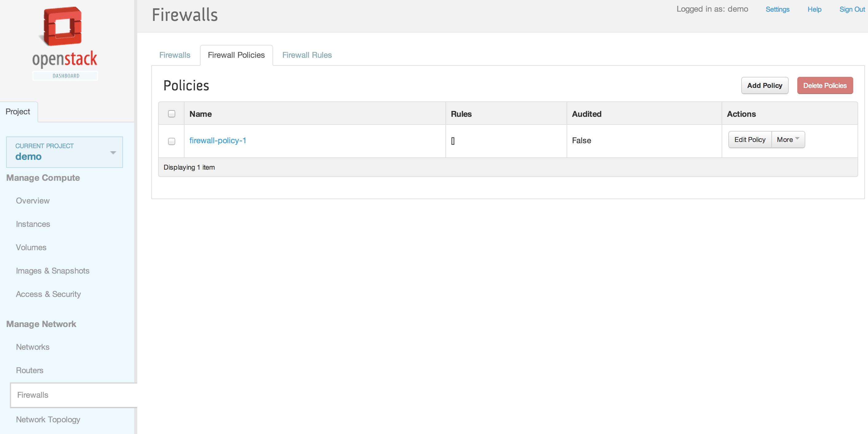Open Network Topology in the sidebar
Image resolution: width=868 pixels, height=434 pixels.
pos(48,420)
